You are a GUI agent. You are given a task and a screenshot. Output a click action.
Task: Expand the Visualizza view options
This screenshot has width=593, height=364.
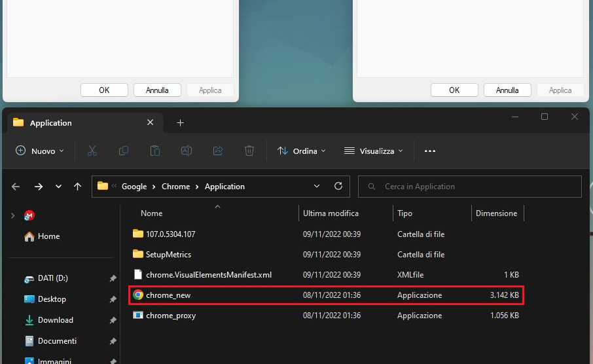[x=374, y=151]
